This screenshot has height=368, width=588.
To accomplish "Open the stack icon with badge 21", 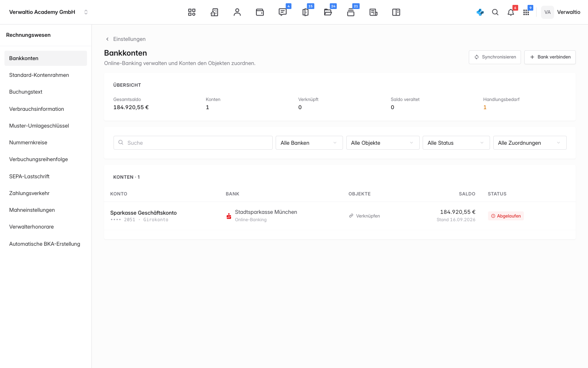I will 351,12.
